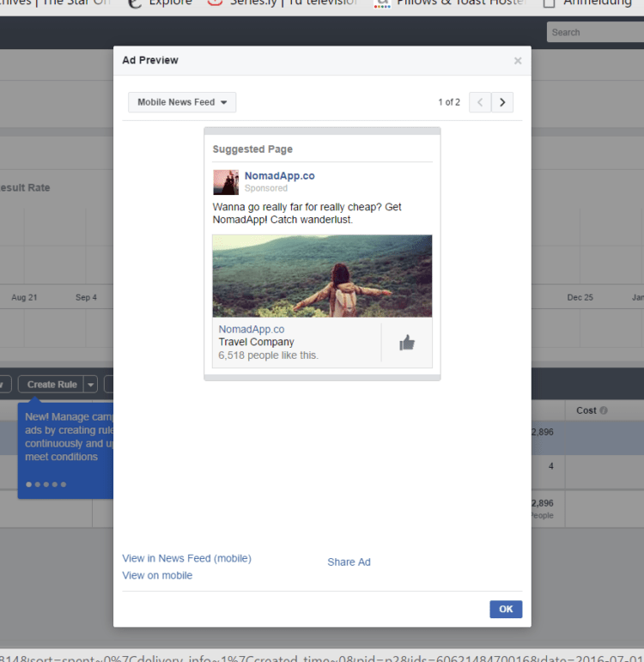
Task: Click the Pillows & Toast Hostel bookmark
Action: pyautogui.click(x=450, y=3)
